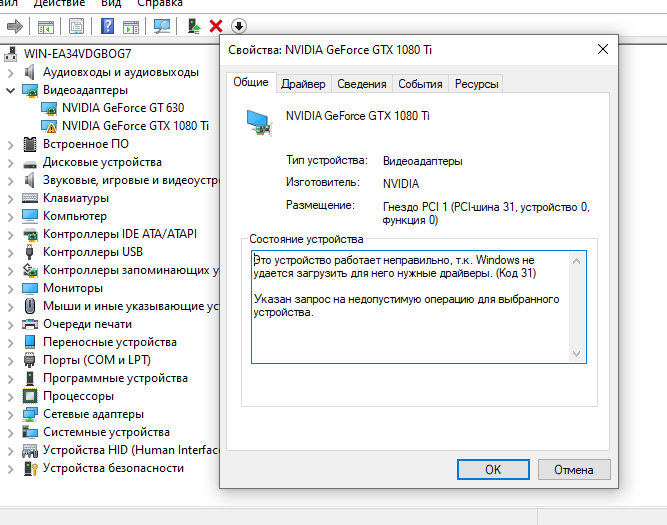Click the status box scroll down arrow

coord(577,354)
